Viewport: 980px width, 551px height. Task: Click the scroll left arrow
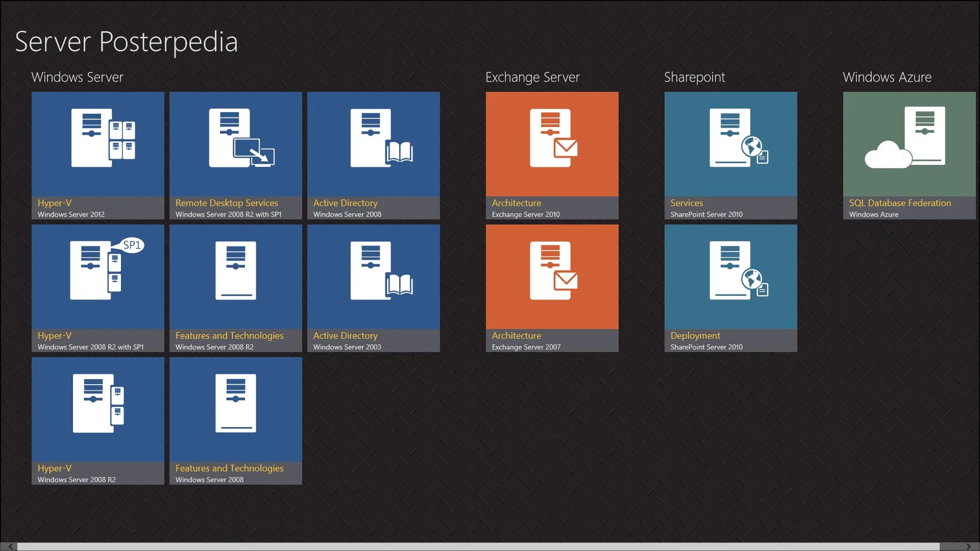coord(11,546)
